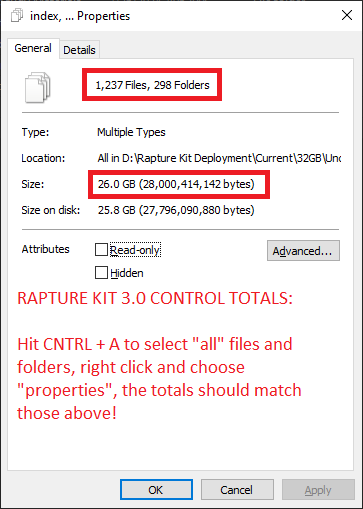The image size is (363, 509).
Task: Click the stacked-pages icon in the title bar
Action: [x=17, y=16]
